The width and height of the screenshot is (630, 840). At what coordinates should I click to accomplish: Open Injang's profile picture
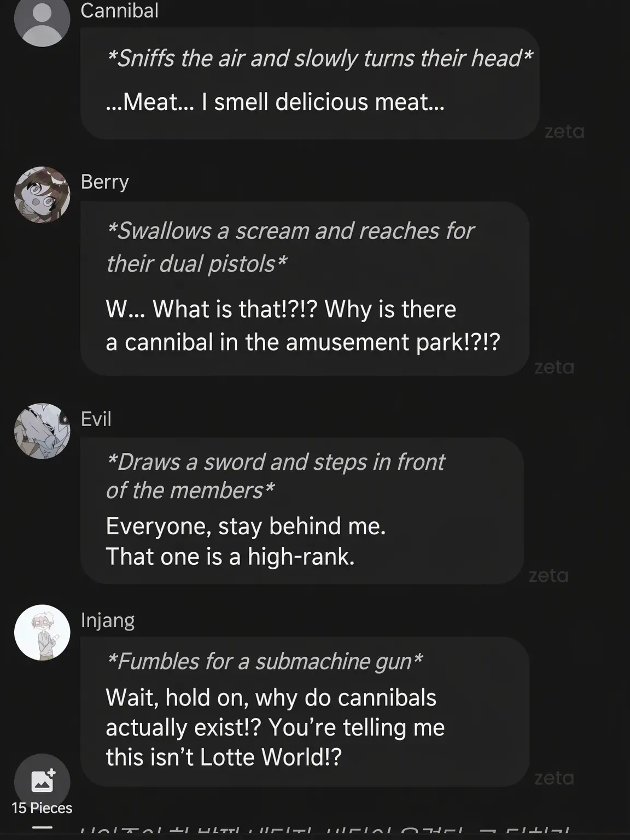tap(42, 632)
